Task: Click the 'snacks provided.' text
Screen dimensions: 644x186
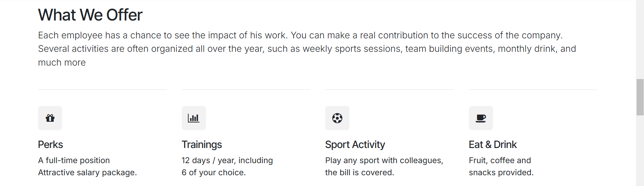Action: (x=501, y=173)
